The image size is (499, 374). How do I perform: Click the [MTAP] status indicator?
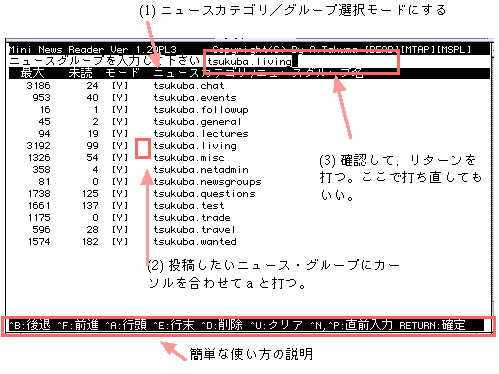(418, 50)
